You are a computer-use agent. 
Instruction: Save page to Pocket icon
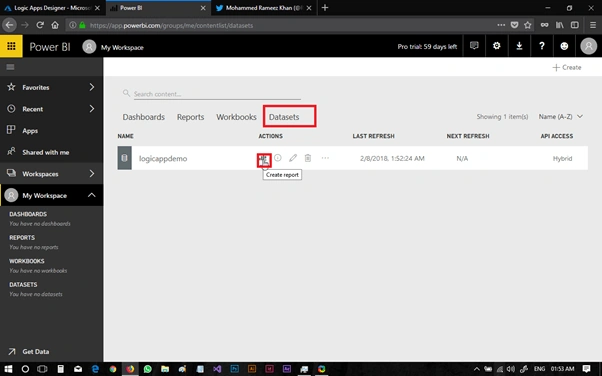514,25
